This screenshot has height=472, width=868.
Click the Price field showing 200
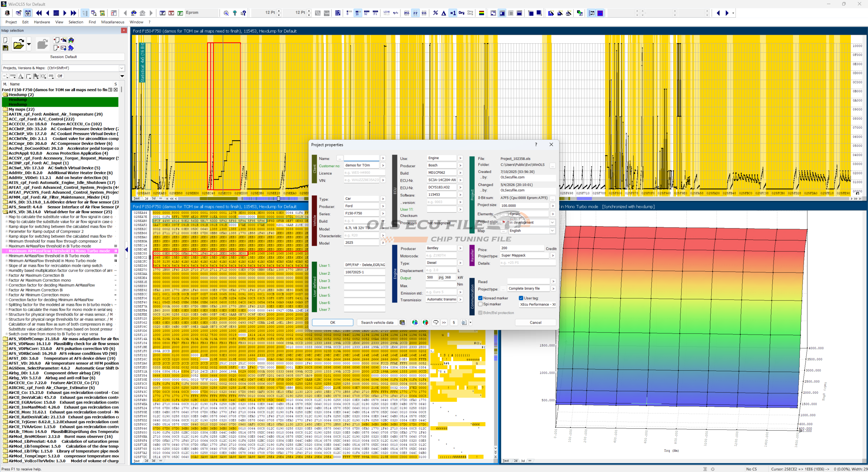coord(522,248)
